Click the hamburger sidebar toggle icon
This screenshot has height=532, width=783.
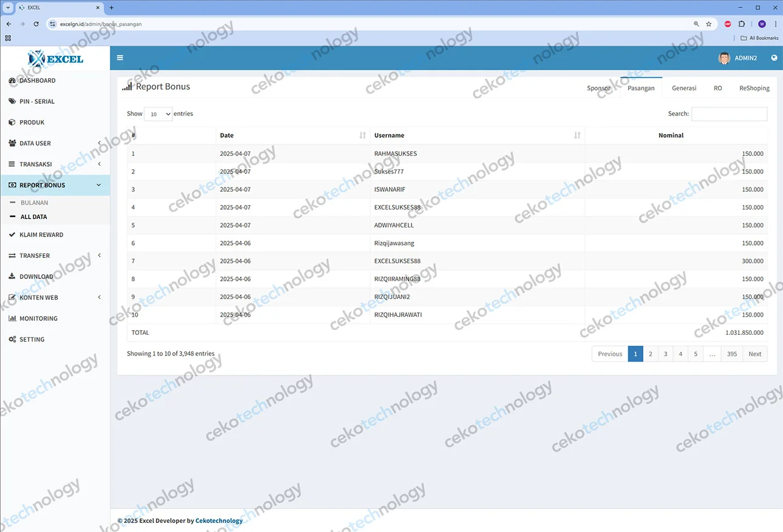coord(120,58)
